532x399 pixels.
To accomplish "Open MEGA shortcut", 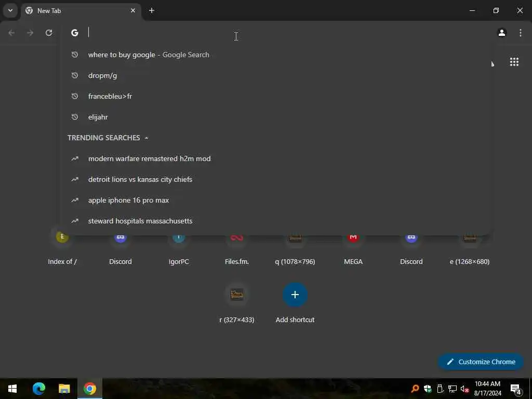I will (x=353, y=249).
